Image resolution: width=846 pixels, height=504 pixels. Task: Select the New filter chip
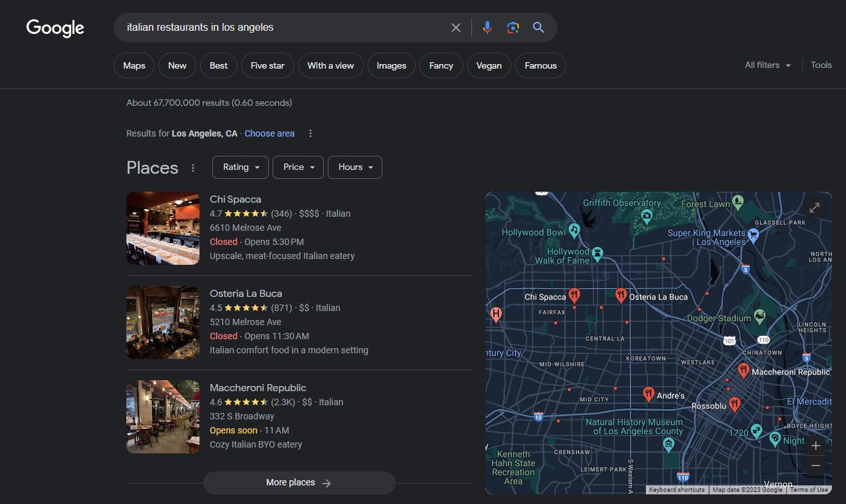[x=177, y=65]
